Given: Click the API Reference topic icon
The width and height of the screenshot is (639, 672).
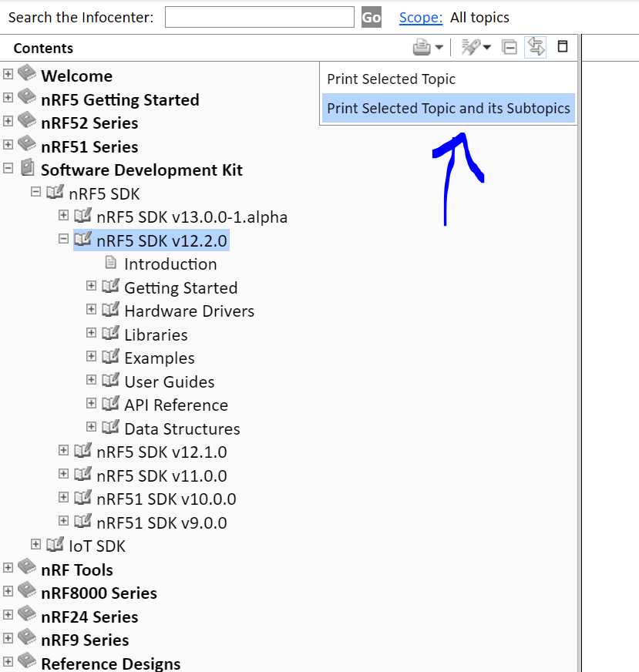Looking at the screenshot, I should [x=110, y=403].
